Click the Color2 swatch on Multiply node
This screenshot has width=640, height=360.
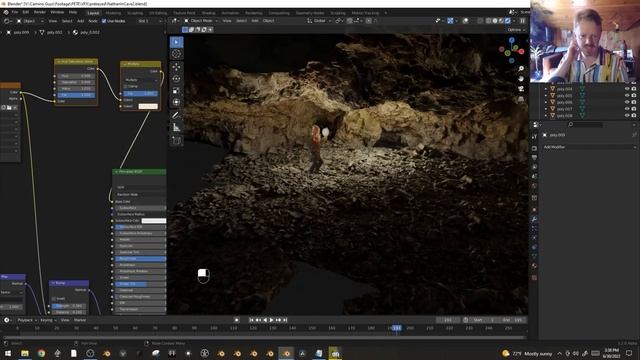pos(148,107)
